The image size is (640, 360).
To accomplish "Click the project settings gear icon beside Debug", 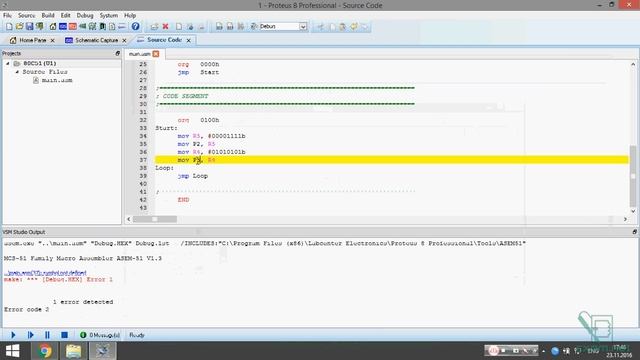I will (x=253, y=27).
